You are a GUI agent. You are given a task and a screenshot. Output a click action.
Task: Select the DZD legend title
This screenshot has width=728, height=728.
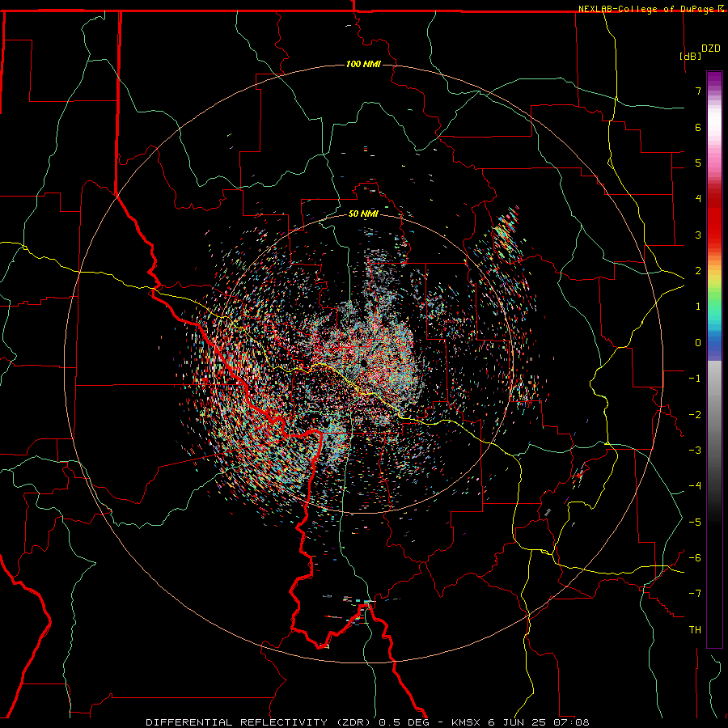pyautogui.click(x=711, y=49)
